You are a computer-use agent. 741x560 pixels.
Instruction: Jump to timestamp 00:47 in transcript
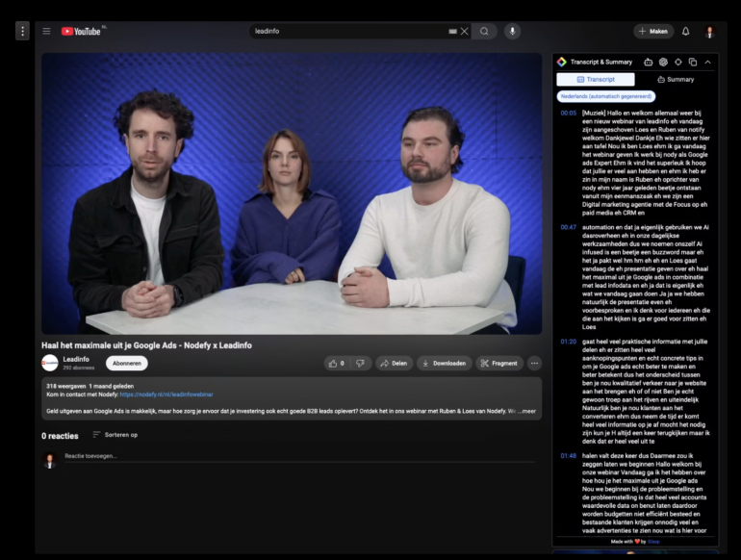[569, 227]
